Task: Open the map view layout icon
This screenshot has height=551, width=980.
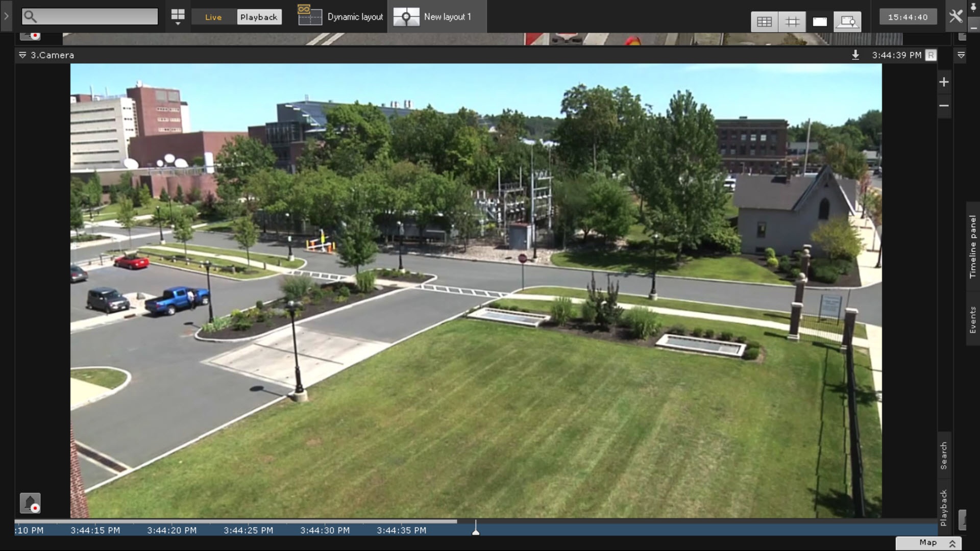Action: pyautogui.click(x=847, y=21)
